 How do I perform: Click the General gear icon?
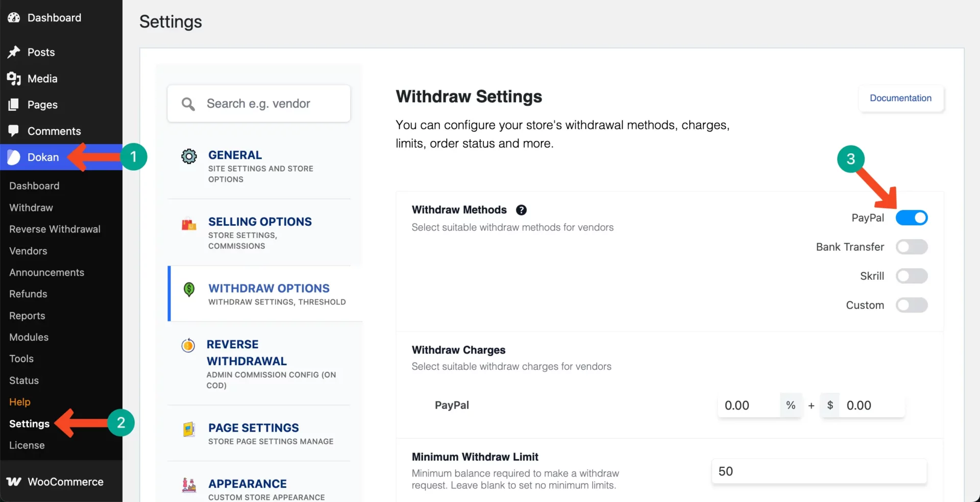(x=189, y=156)
